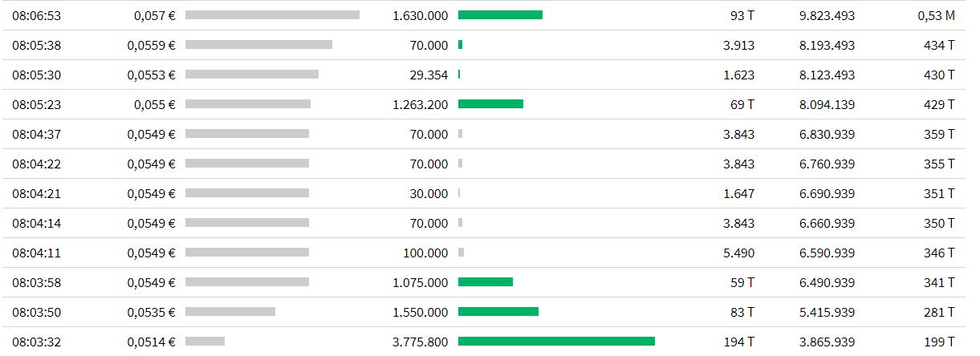Screen dimensions: 980x356
Task: Click the green bar beside 1.075.000
Action: click(485, 282)
